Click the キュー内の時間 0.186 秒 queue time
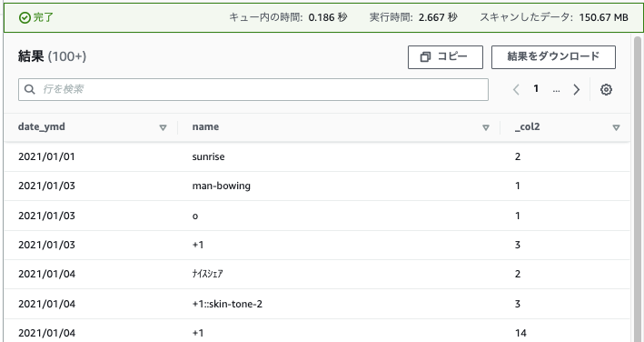Screen dimensions: 644x342 [x=288, y=17]
